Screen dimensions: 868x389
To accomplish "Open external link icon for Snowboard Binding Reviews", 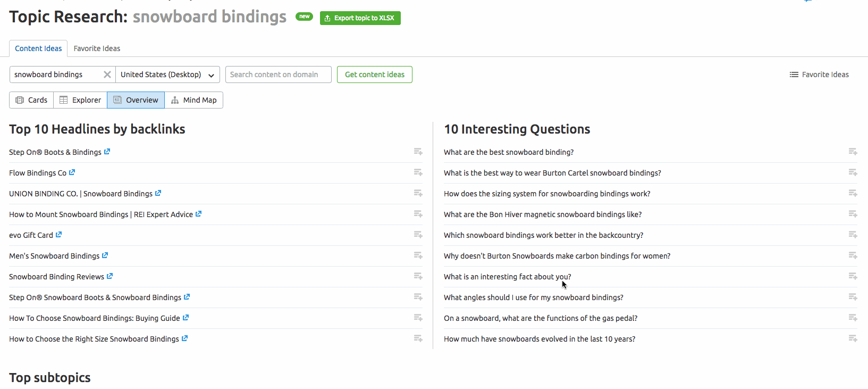I will tap(110, 276).
